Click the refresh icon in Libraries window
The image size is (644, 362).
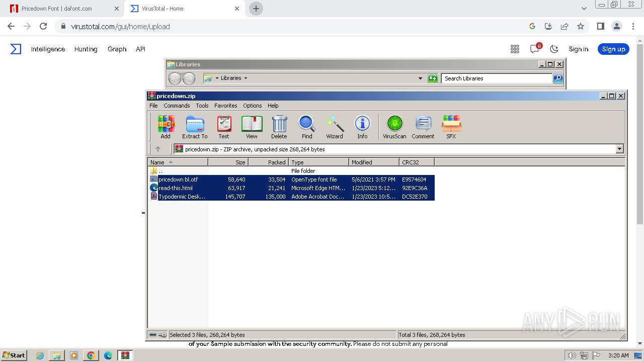click(433, 78)
